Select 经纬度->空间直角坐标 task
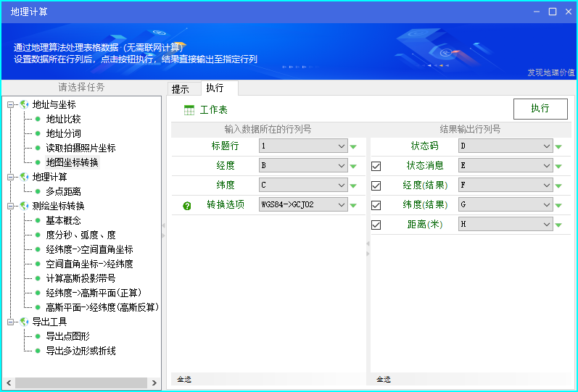 [x=90, y=249]
